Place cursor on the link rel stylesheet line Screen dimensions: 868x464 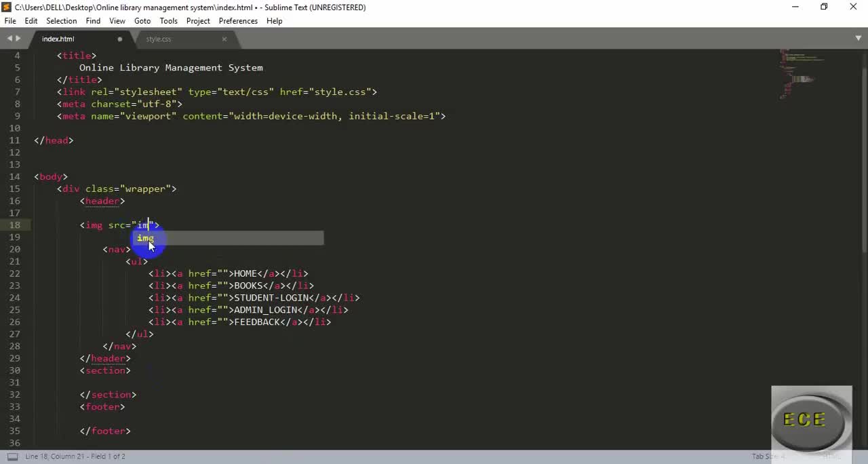pyautogui.click(x=217, y=92)
